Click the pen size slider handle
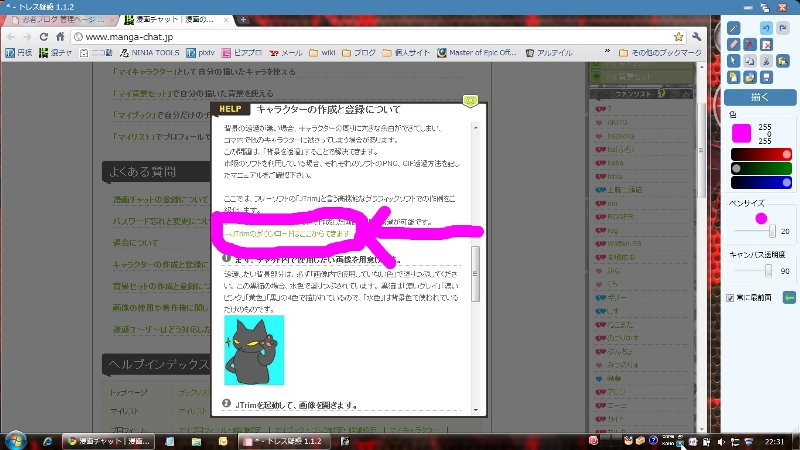The image size is (800, 450). coord(772,231)
